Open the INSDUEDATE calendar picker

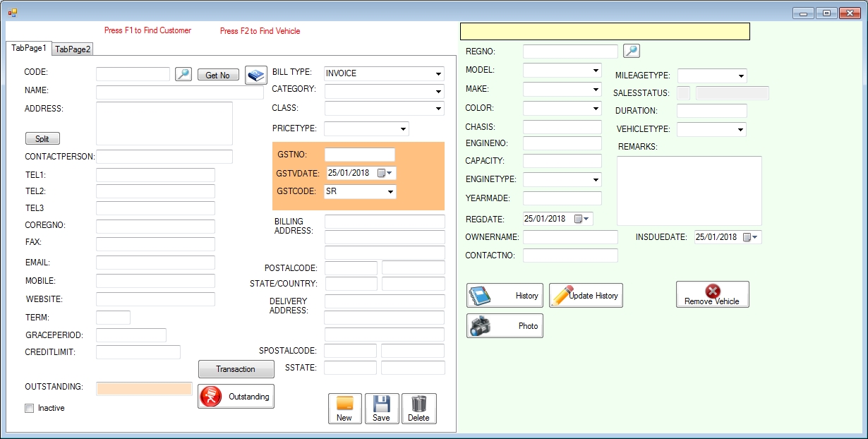pos(751,237)
